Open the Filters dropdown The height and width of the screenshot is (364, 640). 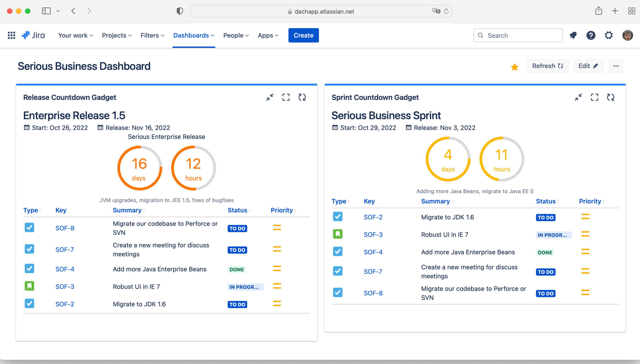click(x=152, y=35)
